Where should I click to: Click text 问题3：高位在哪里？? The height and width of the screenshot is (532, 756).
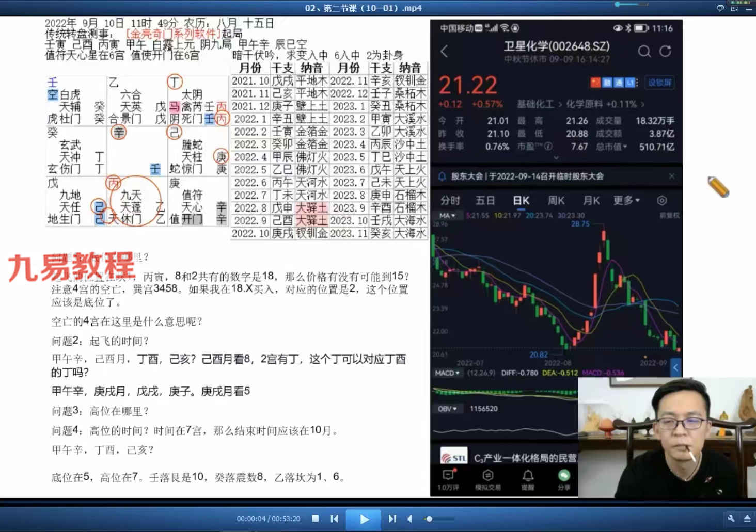pyautogui.click(x=100, y=411)
